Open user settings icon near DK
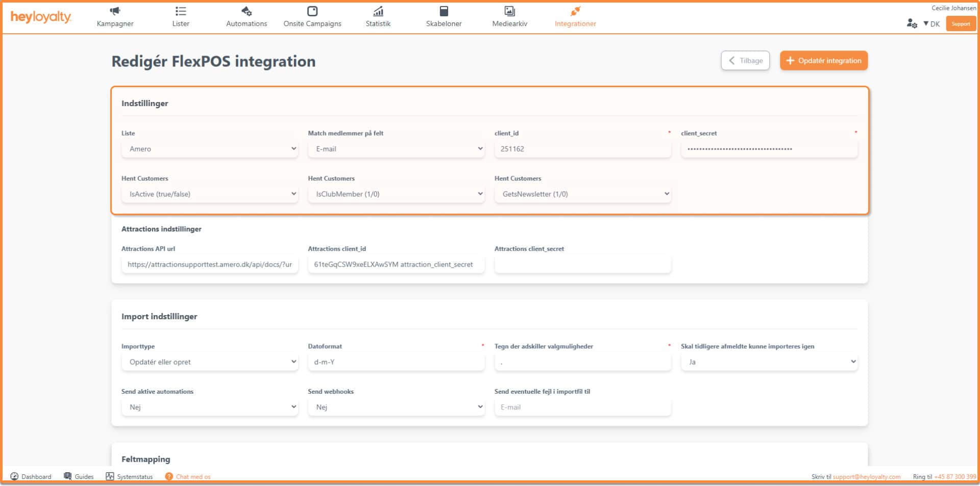 coord(912,23)
